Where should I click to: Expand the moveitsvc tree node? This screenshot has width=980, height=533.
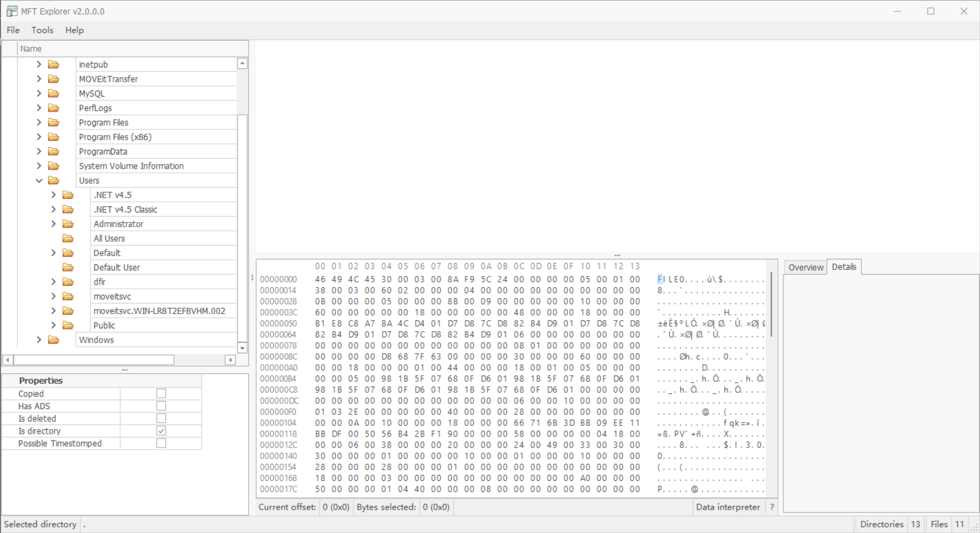(x=53, y=296)
